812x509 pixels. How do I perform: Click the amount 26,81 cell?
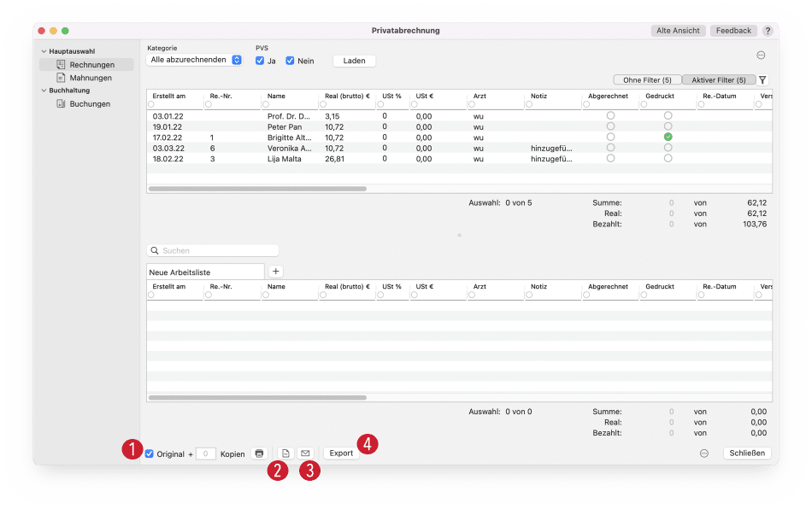pos(334,159)
